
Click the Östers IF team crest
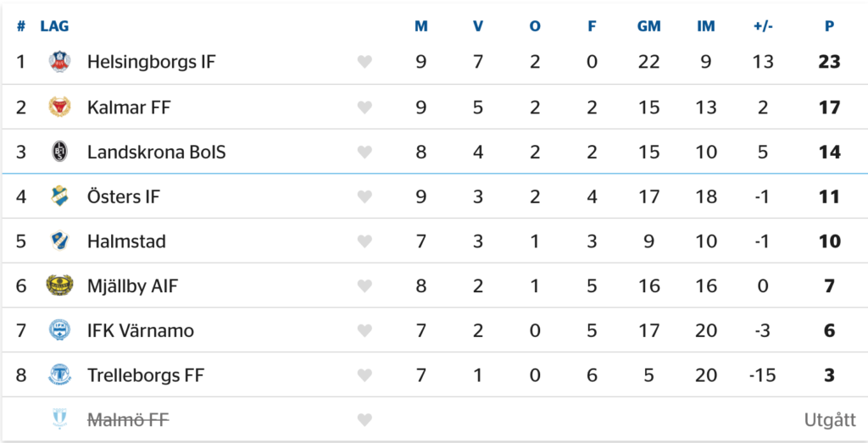pyautogui.click(x=58, y=197)
